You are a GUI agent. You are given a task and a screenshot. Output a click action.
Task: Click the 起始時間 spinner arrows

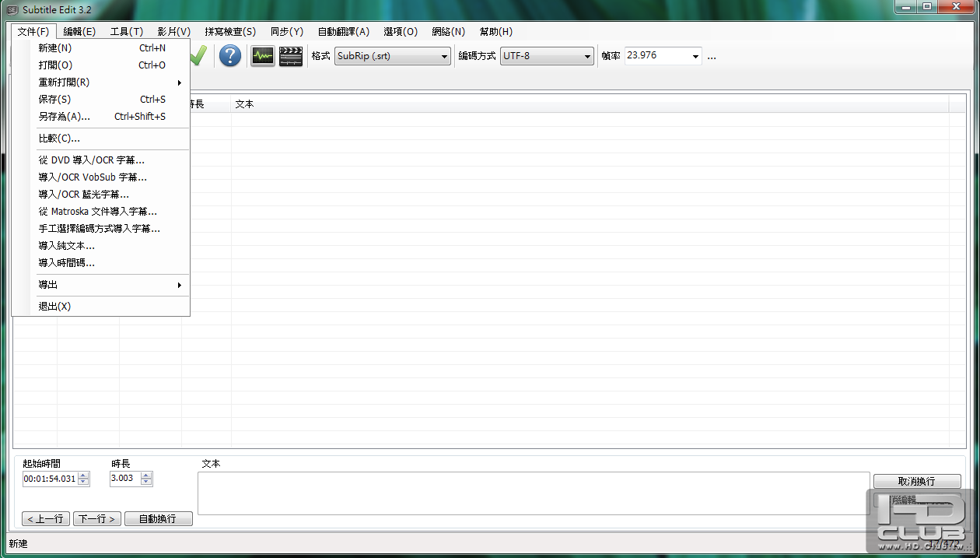83,479
